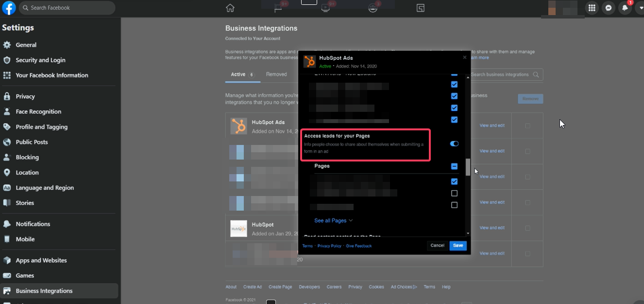Screen dimensions: 644x304
Task: Open Terms link in the dialog footer
Action: [x=307, y=246]
